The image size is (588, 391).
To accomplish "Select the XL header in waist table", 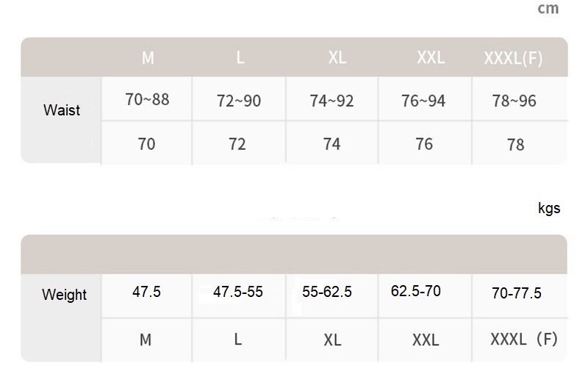I will click(337, 57).
